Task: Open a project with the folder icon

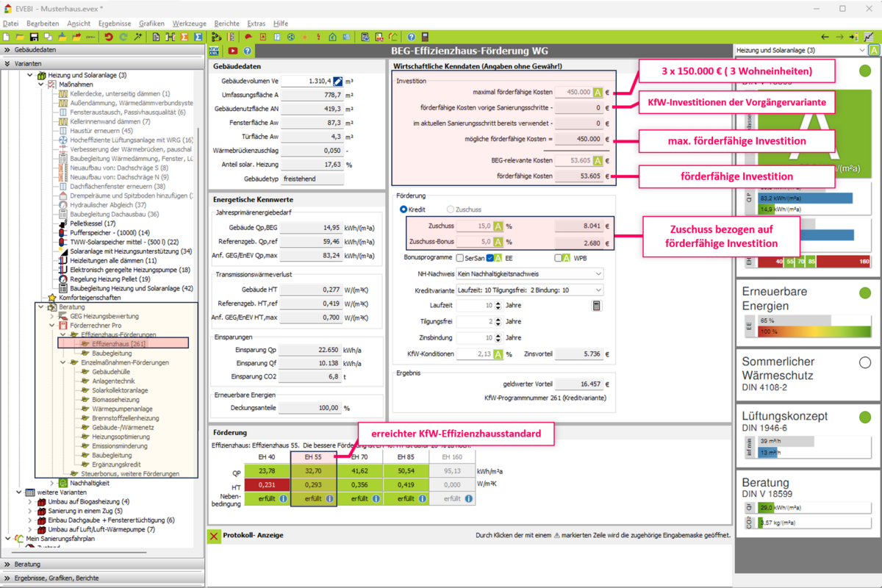Action: (21, 37)
